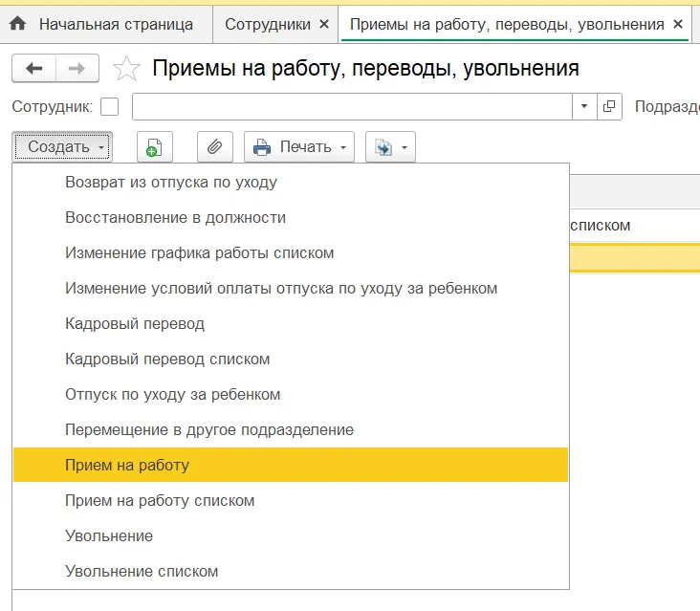Select Прием на работу menu item
The image size is (700, 611).
127,465
